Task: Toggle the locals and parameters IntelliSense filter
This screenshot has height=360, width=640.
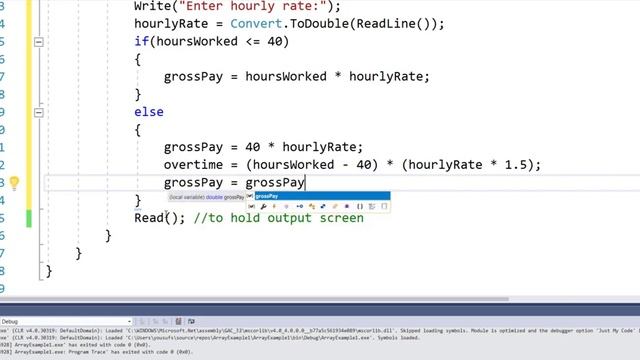Action: [251, 206]
